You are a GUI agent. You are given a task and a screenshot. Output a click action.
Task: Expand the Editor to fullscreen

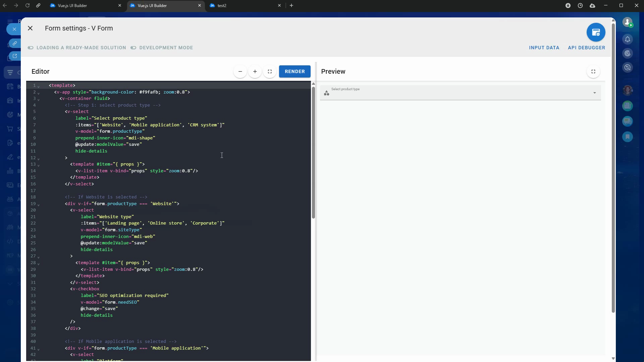coord(270,71)
